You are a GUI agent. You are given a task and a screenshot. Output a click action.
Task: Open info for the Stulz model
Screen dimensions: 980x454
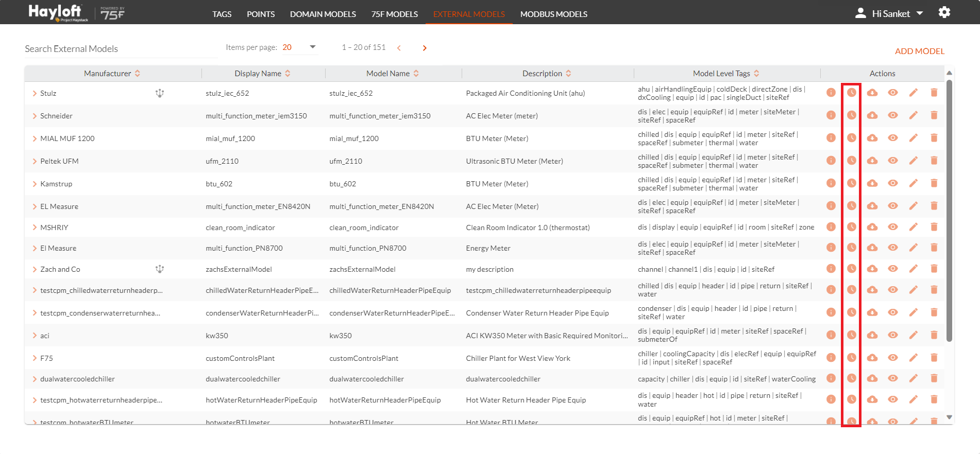831,93
